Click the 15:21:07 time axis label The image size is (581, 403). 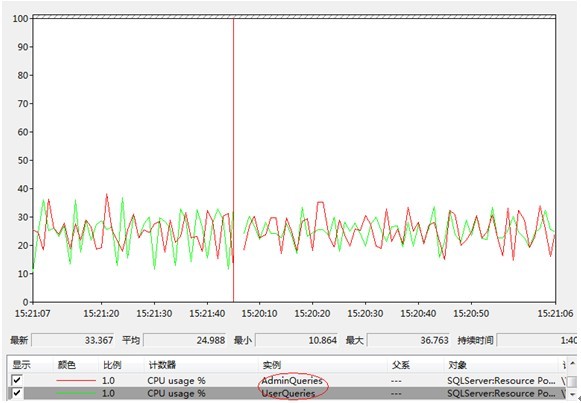tap(33, 313)
